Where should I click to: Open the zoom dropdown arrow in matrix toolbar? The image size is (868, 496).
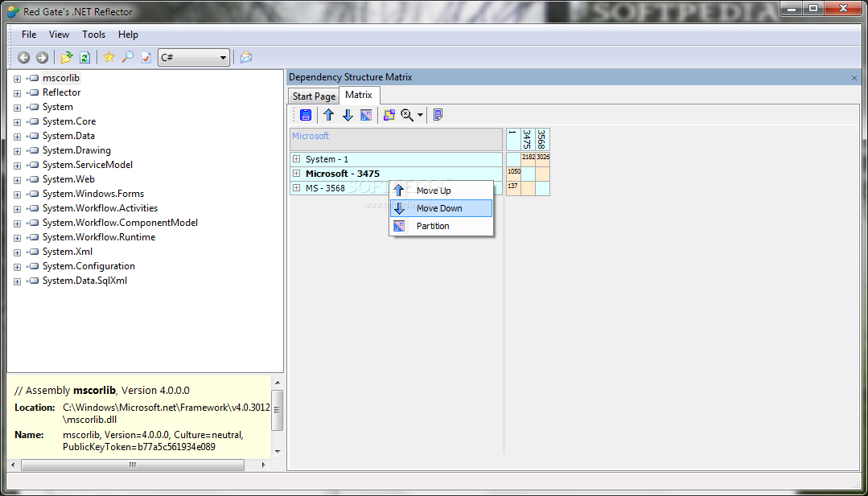click(420, 115)
